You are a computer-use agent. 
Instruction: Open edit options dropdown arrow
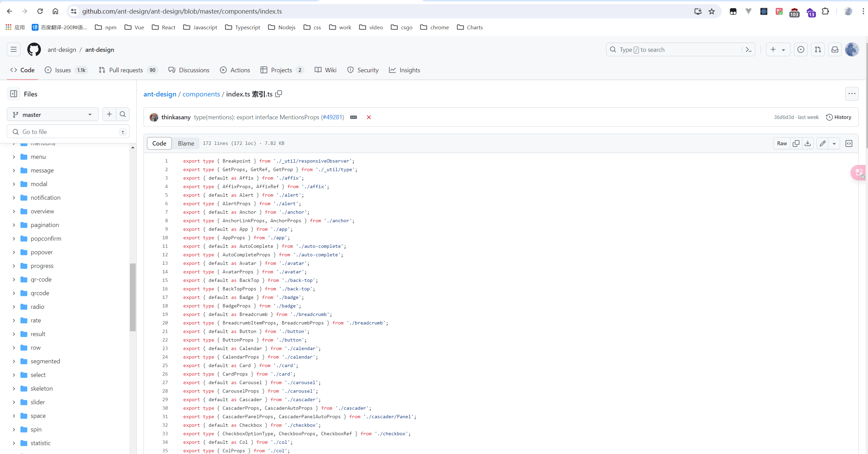coord(834,143)
